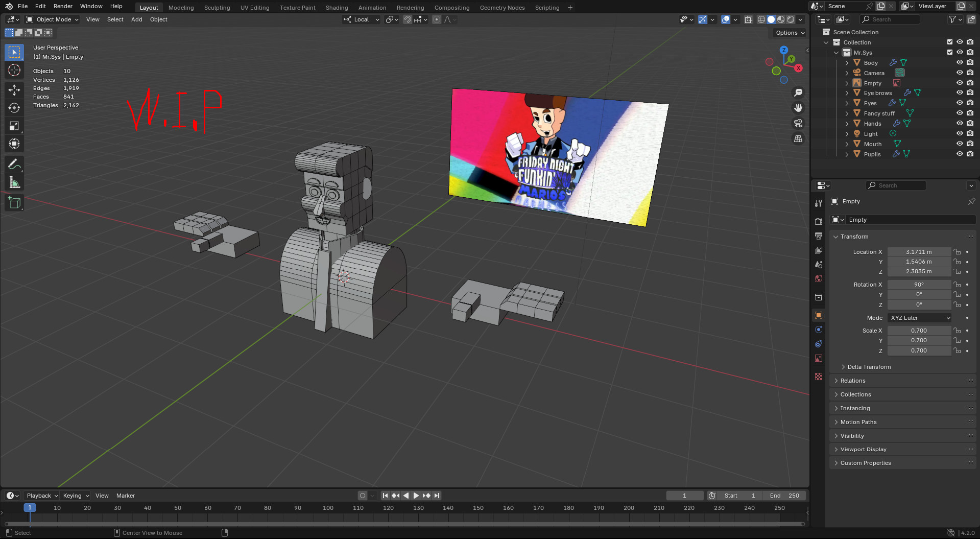The image size is (980, 539).
Task: Click frame 100 on the timeline
Action: (x=328, y=508)
